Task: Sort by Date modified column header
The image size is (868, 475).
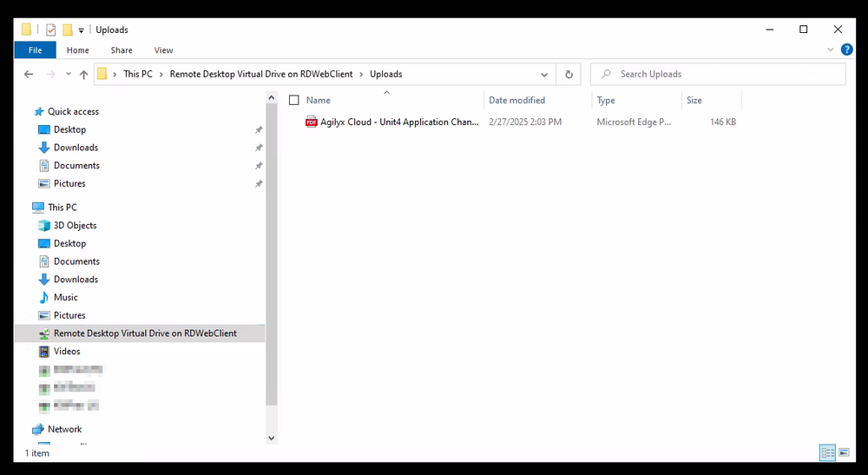Action: point(516,100)
